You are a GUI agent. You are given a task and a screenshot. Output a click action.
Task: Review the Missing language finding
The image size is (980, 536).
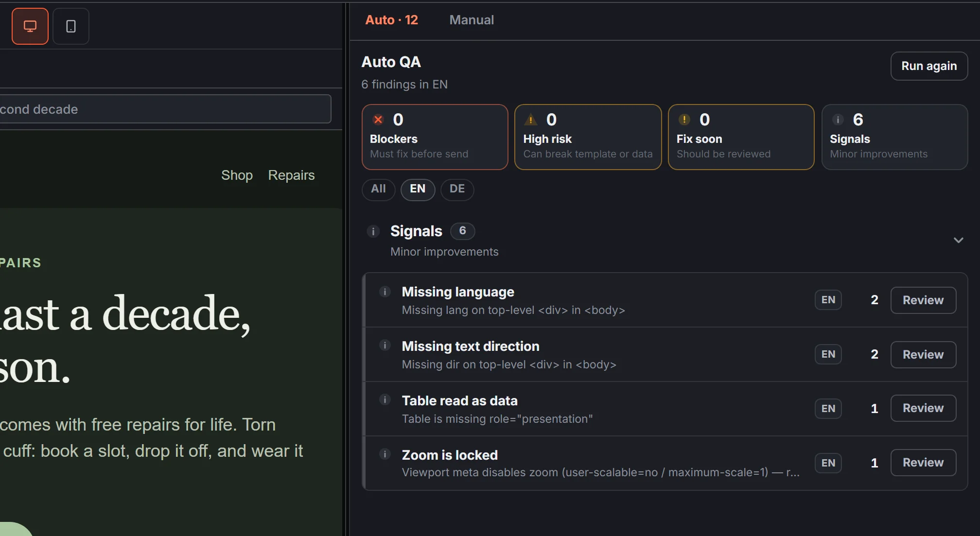[x=923, y=300]
